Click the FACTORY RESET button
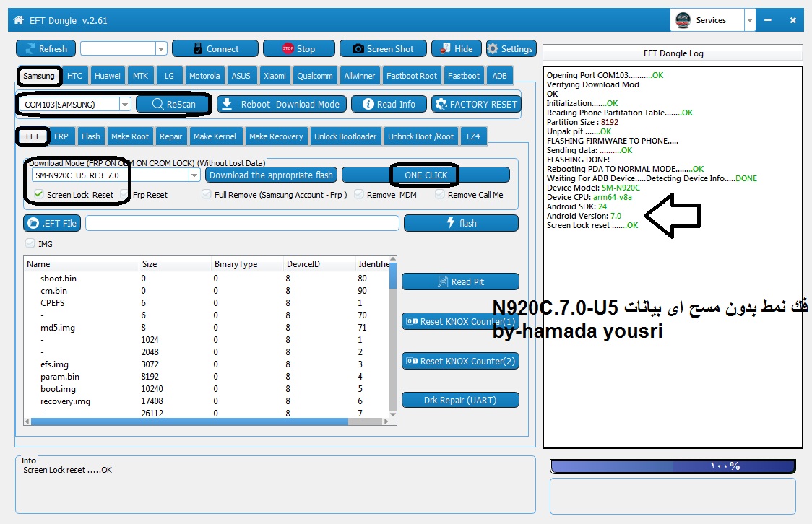The height and width of the screenshot is (524, 812). tap(476, 104)
